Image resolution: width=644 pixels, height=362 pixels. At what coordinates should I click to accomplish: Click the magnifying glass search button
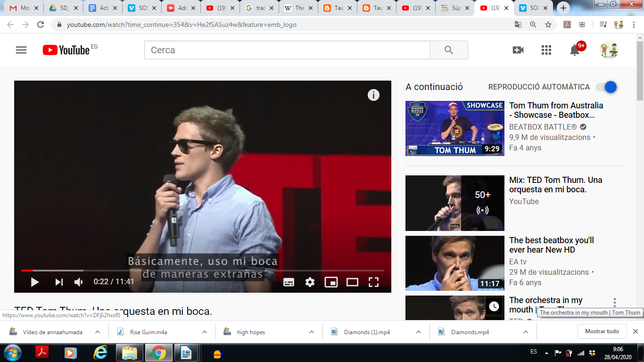(449, 50)
